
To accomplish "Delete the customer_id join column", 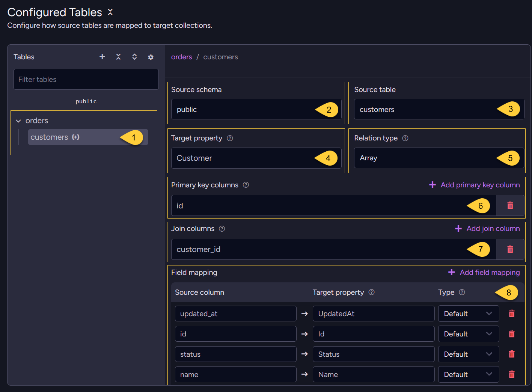I will (510, 249).
